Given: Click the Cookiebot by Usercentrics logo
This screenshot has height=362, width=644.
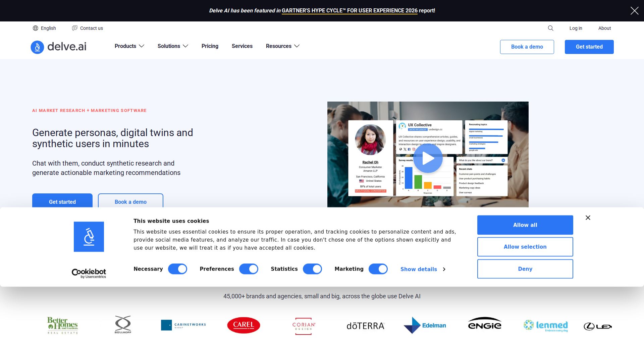Looking at the screenshot, I should (x=89, y=273).
